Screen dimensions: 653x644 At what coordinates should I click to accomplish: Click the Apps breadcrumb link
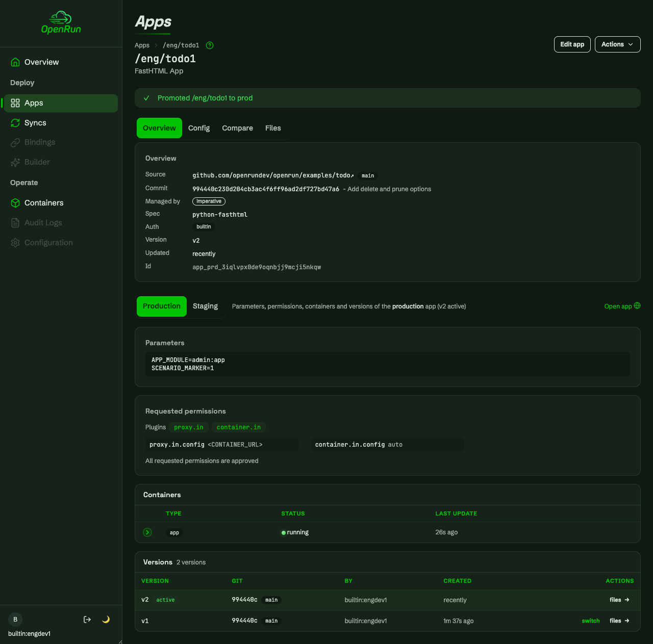(x=142, y=45)
